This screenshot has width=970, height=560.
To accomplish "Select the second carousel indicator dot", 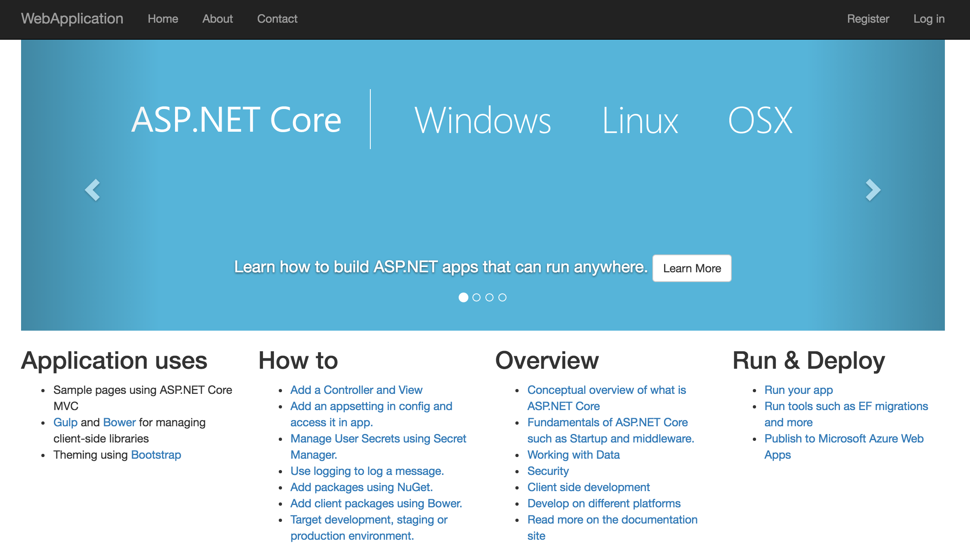I will [476, 297].
